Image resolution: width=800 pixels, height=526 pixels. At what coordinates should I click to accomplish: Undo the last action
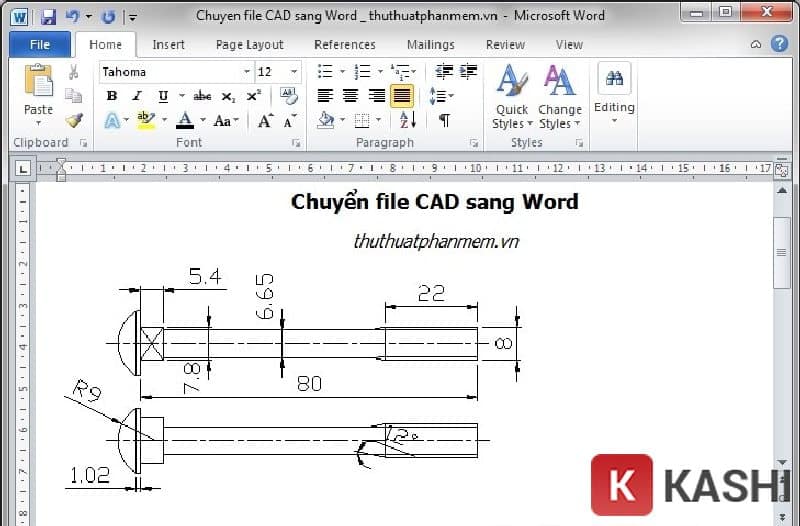click(72, 17)
